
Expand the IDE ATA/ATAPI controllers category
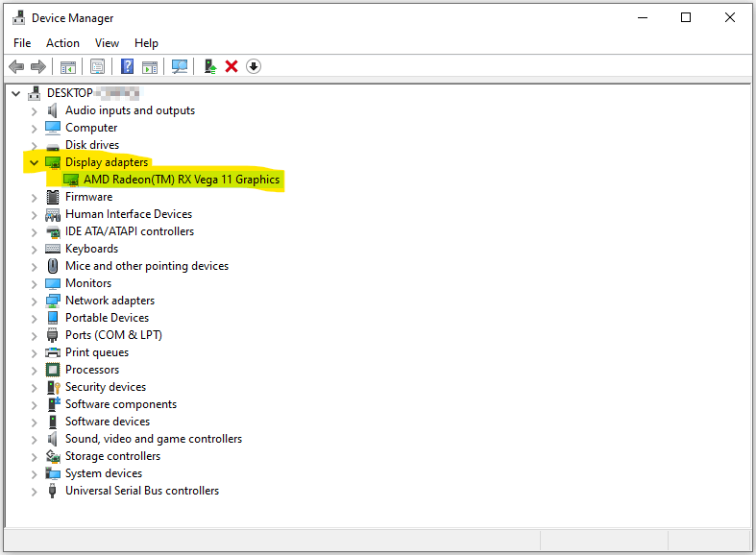(x=34, y=232)
